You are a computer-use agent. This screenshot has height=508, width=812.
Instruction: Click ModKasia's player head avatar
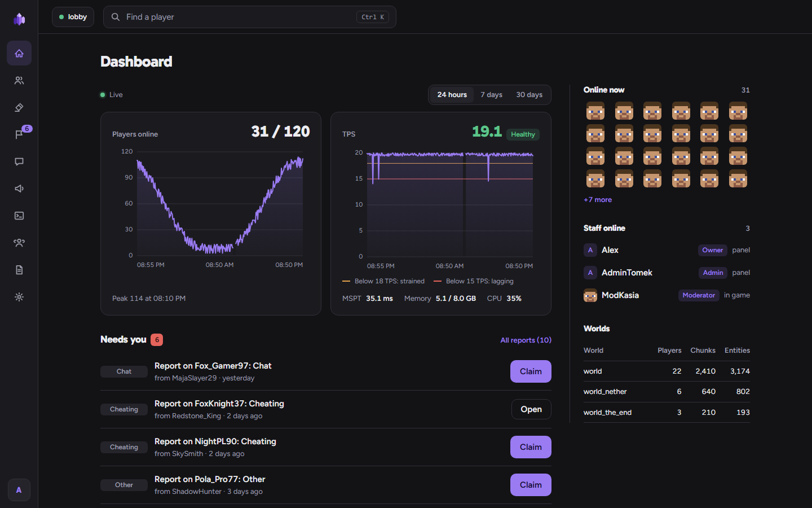[x=590, y=295]
